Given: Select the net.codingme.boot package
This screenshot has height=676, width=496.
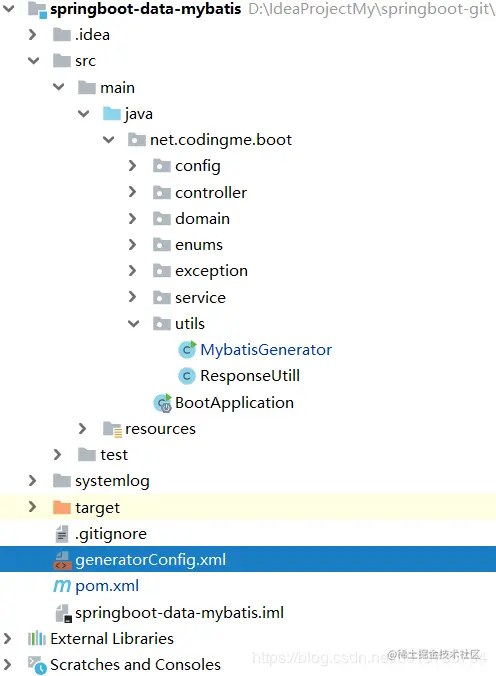Looking at the screenshot, I should tap(221, 140).
